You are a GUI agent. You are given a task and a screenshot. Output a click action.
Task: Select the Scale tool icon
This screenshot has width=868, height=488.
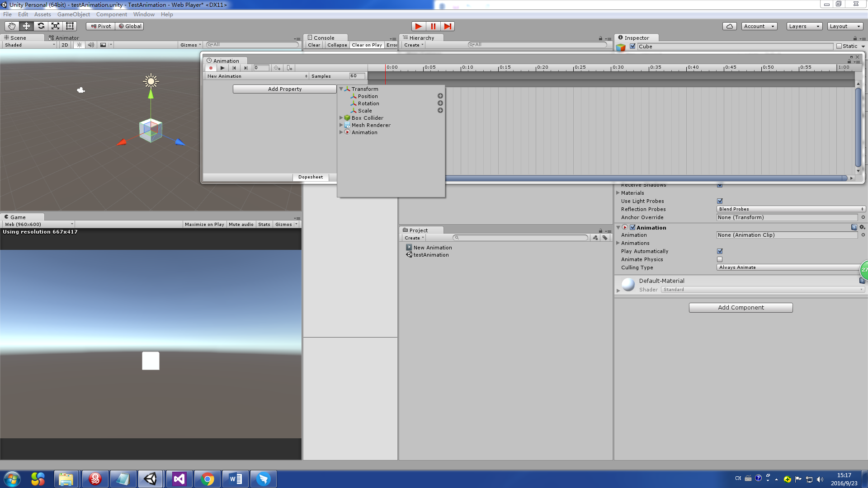(55, 26)
